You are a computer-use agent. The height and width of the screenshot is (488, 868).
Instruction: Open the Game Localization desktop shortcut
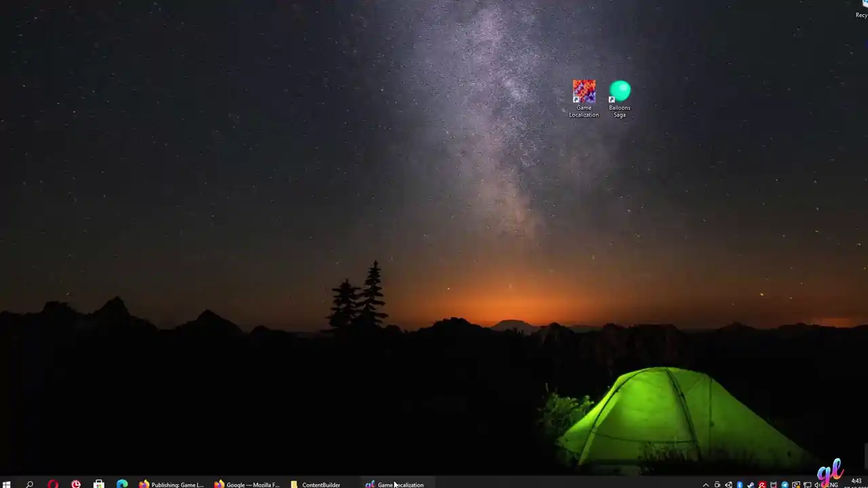[584, 99]
